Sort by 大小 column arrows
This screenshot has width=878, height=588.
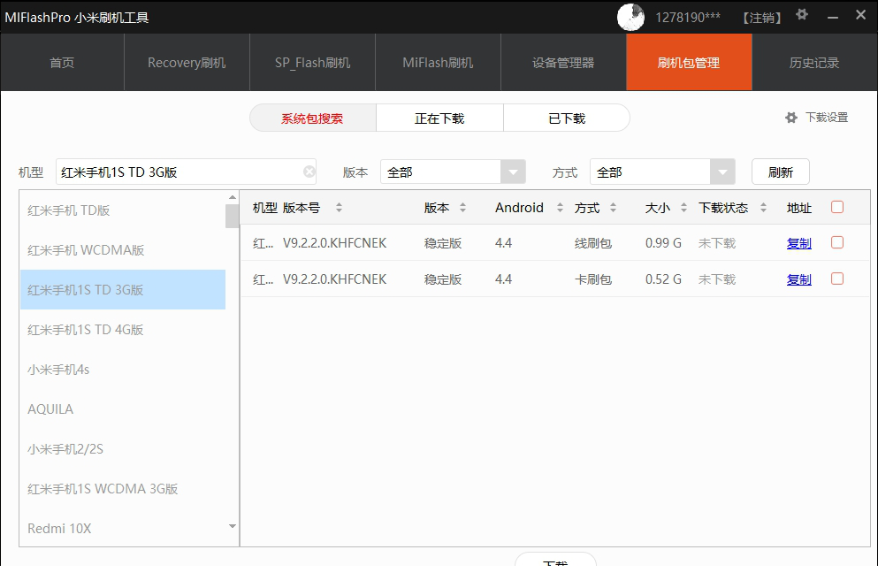pyautogui.click(x=683, y=208)
